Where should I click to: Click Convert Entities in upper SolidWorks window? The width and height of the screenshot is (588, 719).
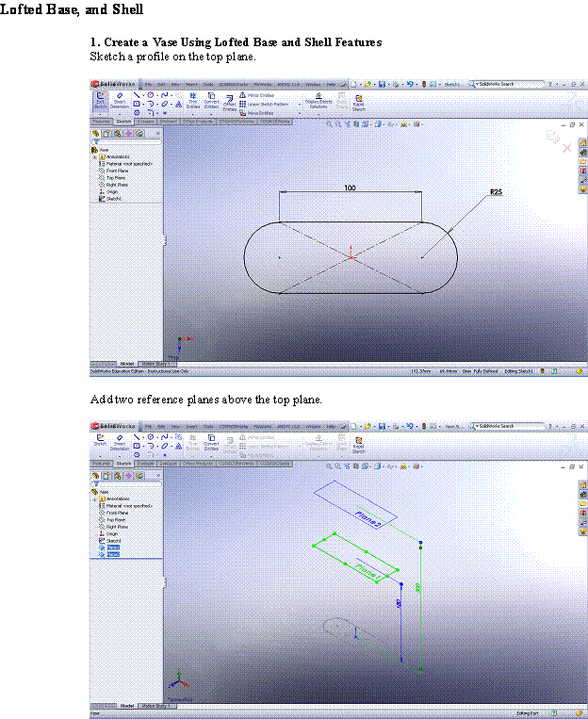pyautogui.click(x=211, y=101)
